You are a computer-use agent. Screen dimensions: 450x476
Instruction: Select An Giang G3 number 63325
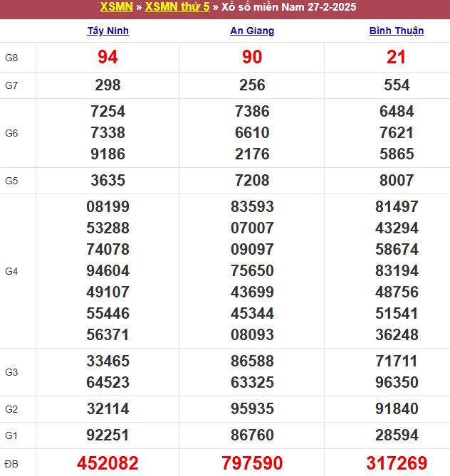pos(252,382)
